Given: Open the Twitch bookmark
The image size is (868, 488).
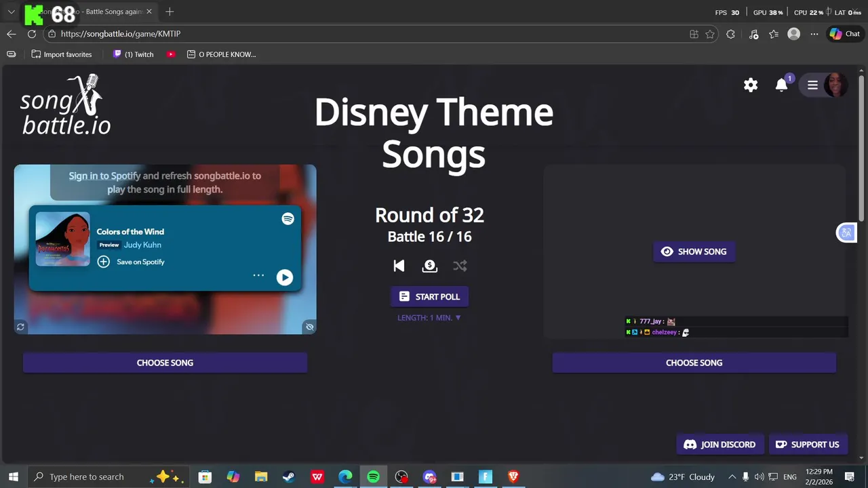Looking at the screenshot, I should pos(133,54).
